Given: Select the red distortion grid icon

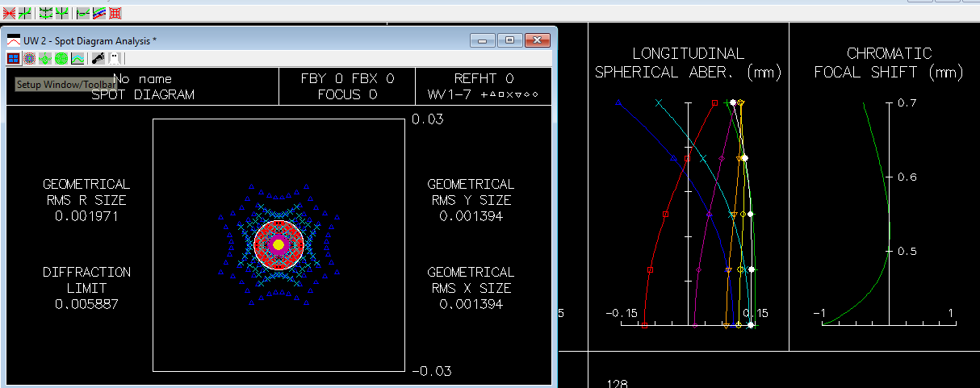Looking at the screenshot, I should point(115,14).
